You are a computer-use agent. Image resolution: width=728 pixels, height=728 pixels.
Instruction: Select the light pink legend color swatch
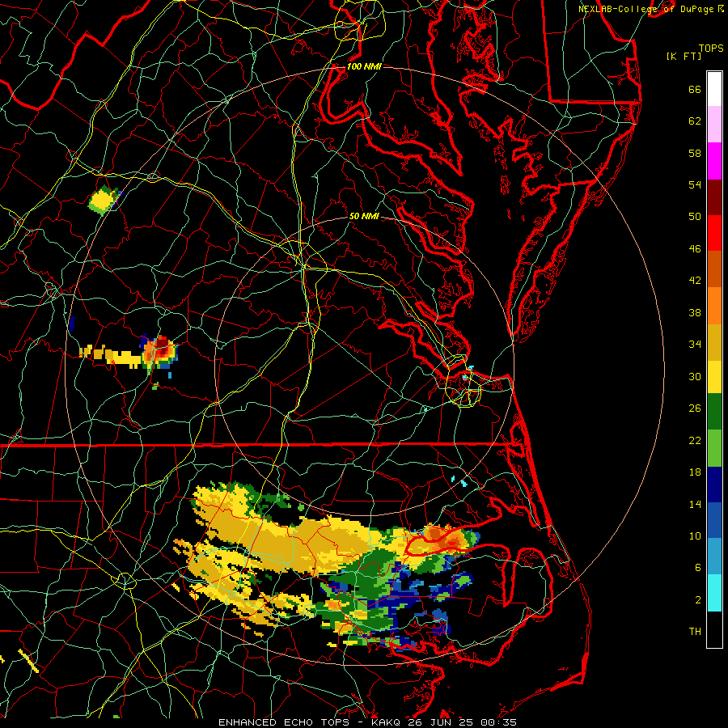click(714, 125)
